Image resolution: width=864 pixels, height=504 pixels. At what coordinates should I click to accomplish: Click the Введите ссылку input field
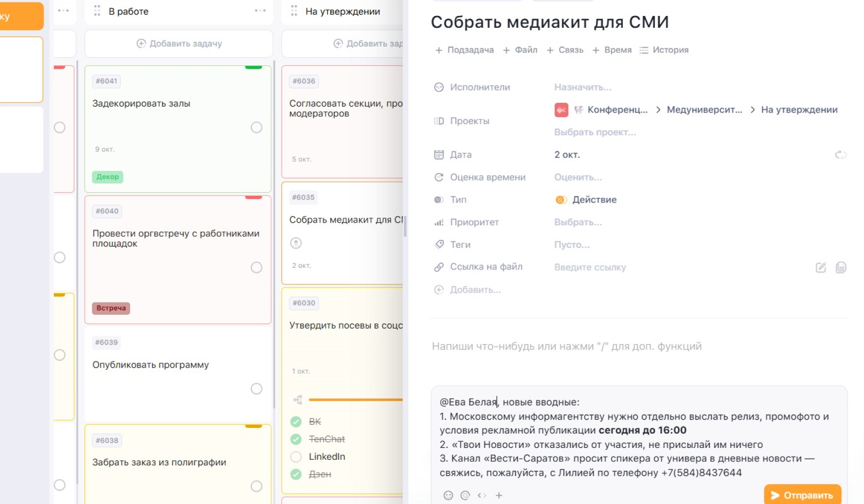(x=590, y=267)
